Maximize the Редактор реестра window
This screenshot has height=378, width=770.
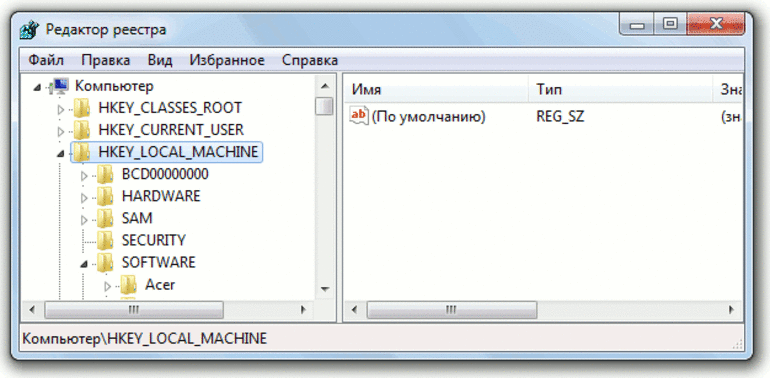click(x=670, y=24)
